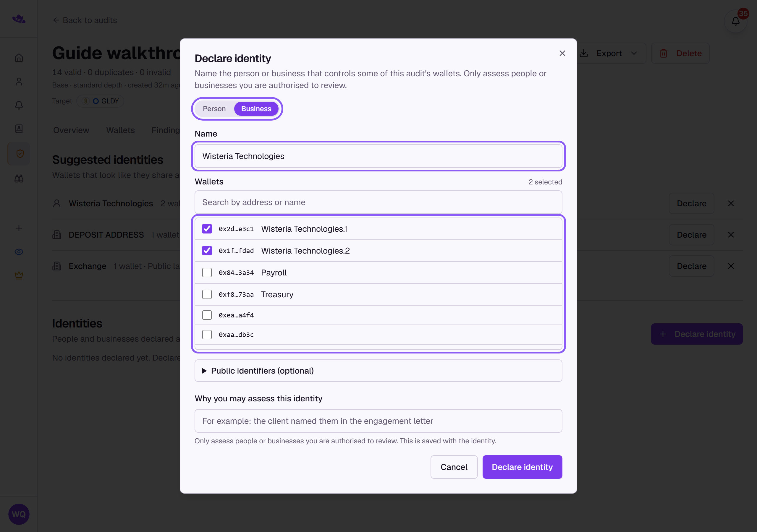Switch identity type to Person
This screenshot has height=532, width=757.
[214, 109]
